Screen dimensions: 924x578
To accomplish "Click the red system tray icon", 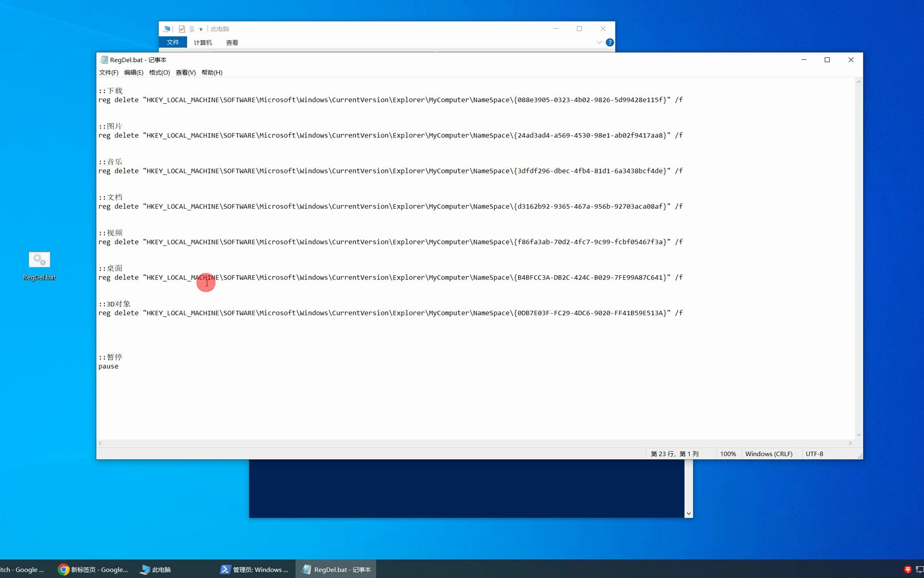I will click(x=907, y=569).
